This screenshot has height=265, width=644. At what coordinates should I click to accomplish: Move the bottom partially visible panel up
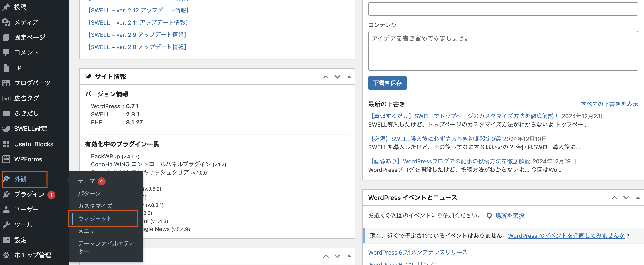(326, 256)
